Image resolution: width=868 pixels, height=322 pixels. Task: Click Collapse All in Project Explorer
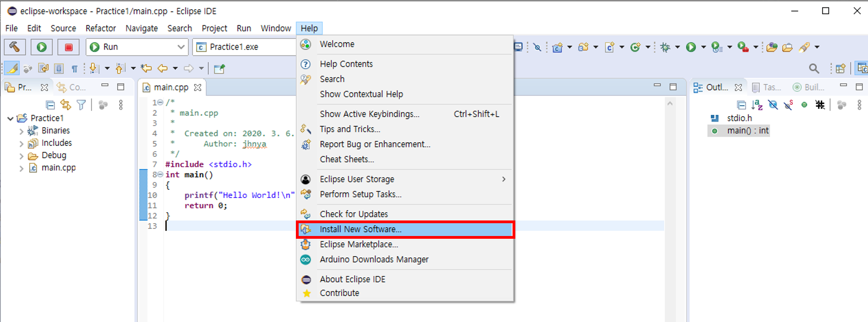click(x=50, y=105)
